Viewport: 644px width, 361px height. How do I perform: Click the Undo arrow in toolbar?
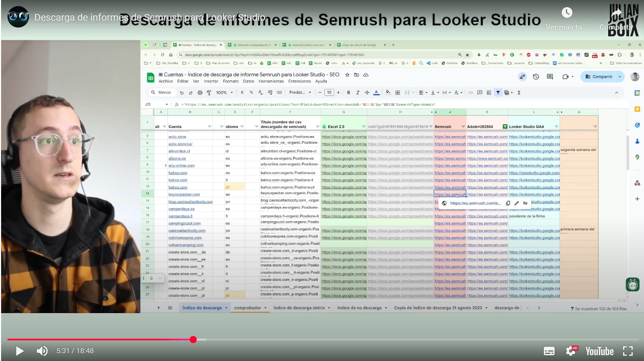coord(182,93)
